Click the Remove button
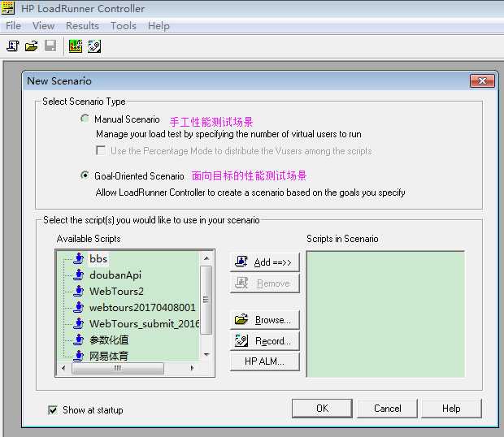This screenshot has height=437, width=504. coord(265,283)
